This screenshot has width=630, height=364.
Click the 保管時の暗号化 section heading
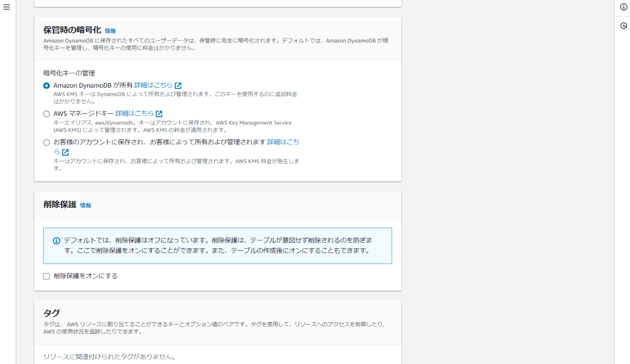click(72, 30)
